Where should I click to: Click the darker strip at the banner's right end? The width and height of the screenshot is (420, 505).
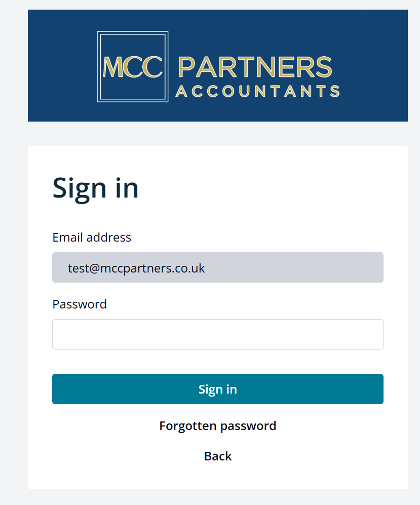point(387,66)
